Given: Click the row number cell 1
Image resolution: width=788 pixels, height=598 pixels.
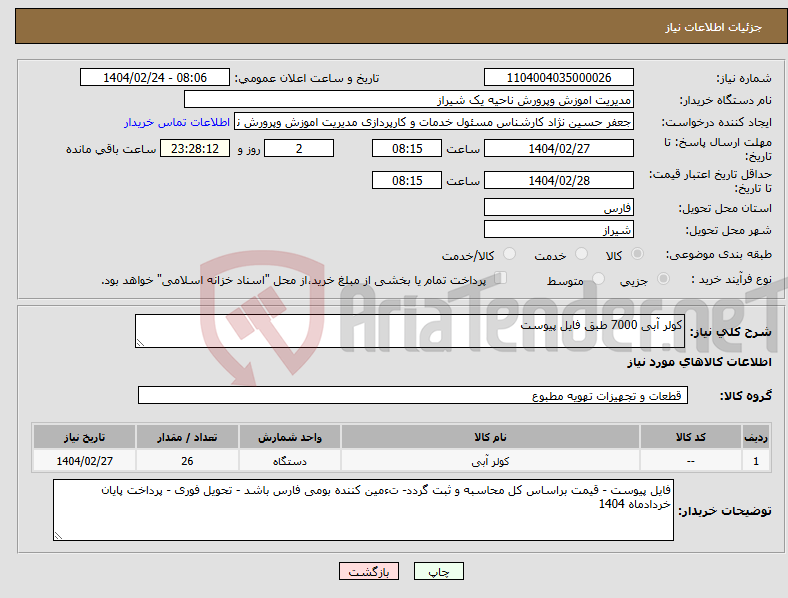Looking at the screenshot, I should [x=756, y=461].
